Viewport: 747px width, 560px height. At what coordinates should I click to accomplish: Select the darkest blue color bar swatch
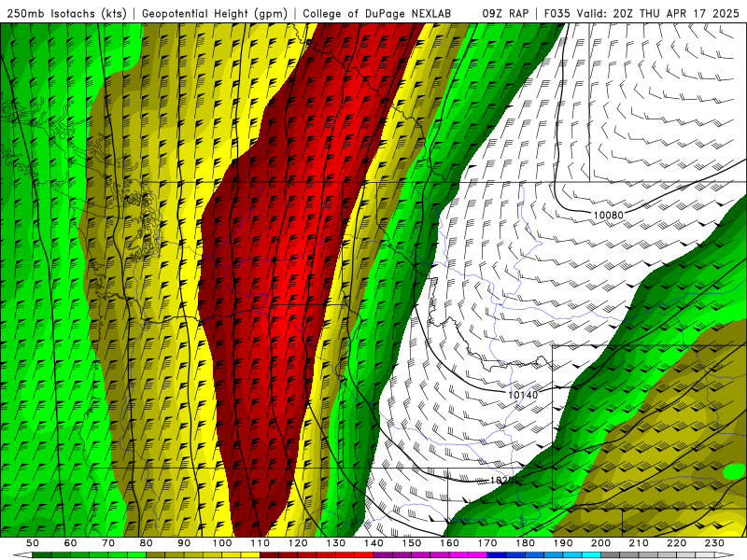[x=497, y=555]
